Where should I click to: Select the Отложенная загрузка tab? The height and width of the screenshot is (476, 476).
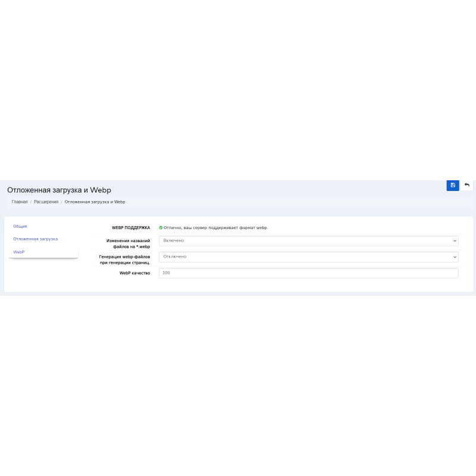(36, 239)
